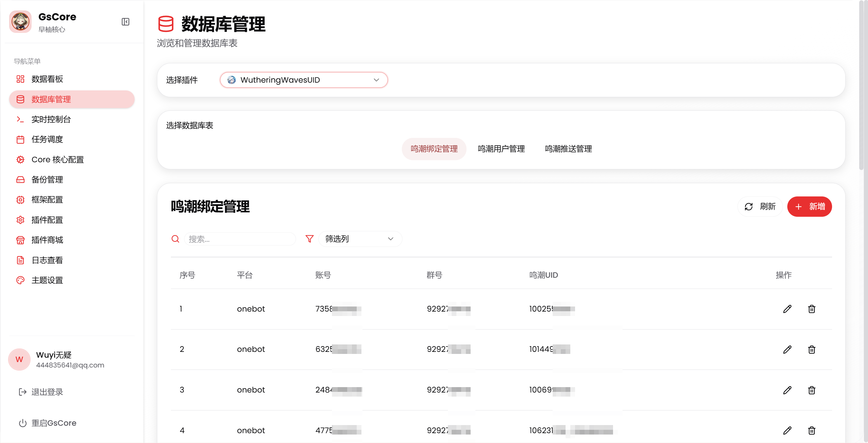
Task: Open the 实时控制台 console page
Action: [51, 120]
